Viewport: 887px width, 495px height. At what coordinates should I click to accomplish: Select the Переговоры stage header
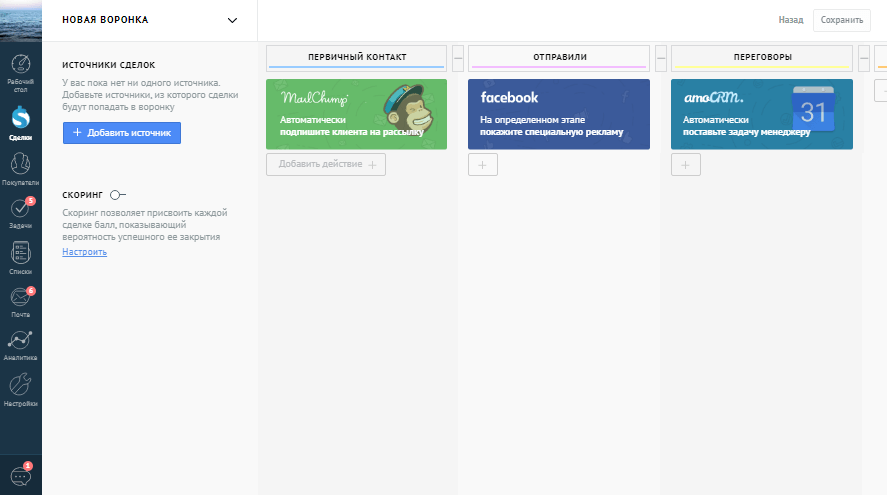pos(761,58)
